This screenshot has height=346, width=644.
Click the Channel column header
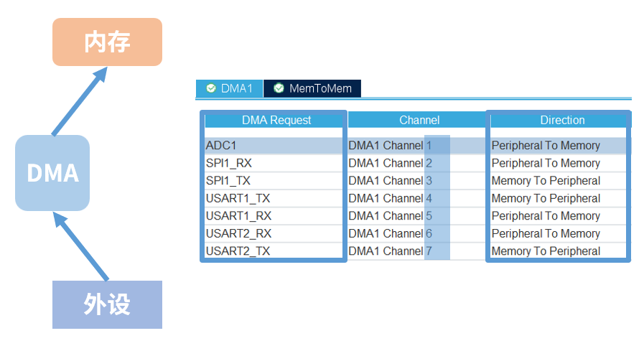pos(419,120)
